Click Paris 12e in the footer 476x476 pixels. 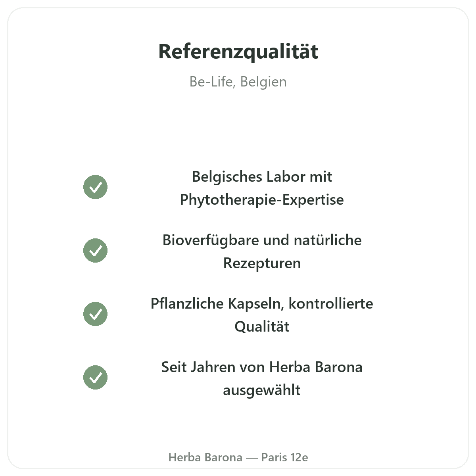[284, 457]
